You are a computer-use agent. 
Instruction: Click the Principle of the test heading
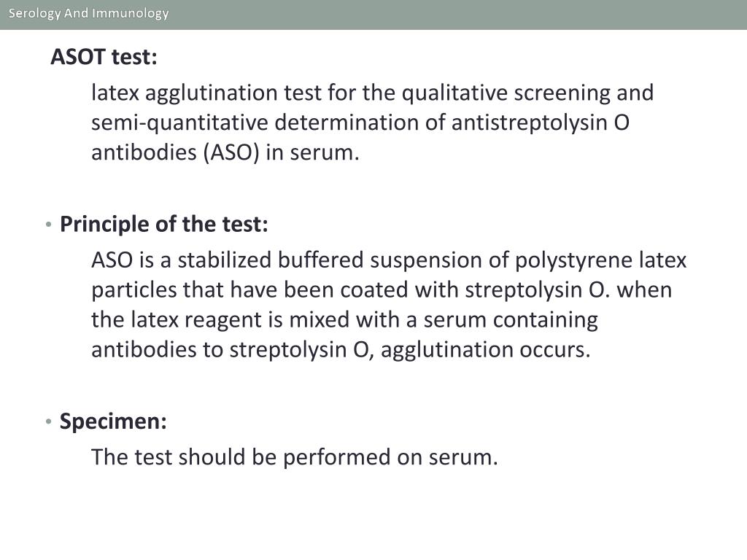[x=164, y=224]
